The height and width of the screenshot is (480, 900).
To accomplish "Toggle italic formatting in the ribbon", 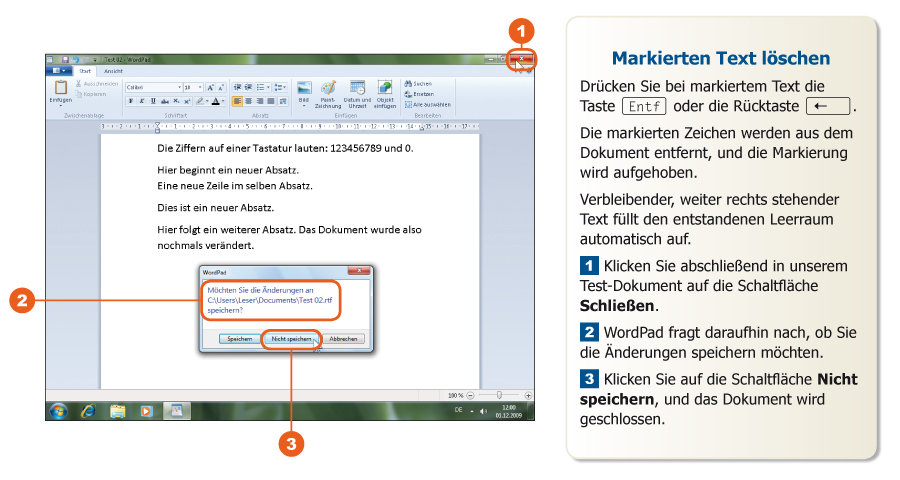I will coord(142,101).
